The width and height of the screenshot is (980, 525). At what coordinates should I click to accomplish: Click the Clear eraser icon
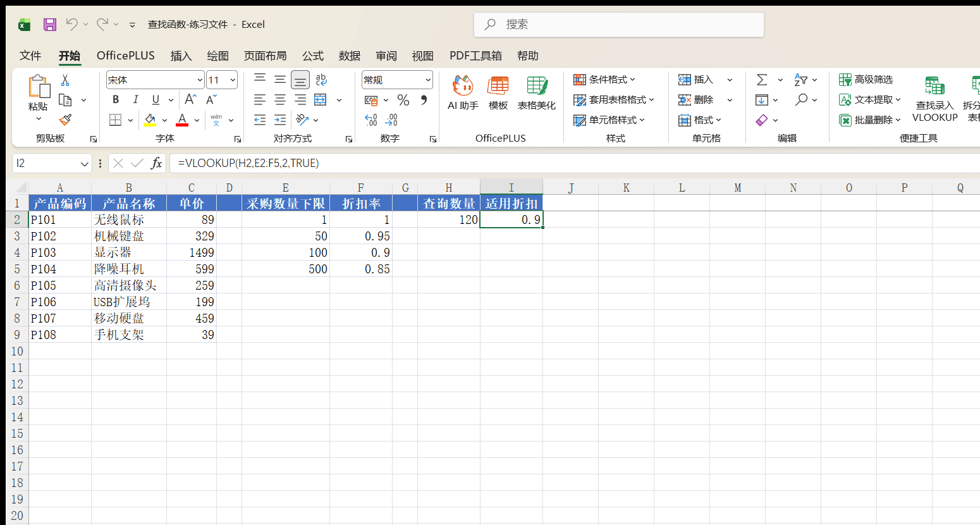[x=762, y=120]
